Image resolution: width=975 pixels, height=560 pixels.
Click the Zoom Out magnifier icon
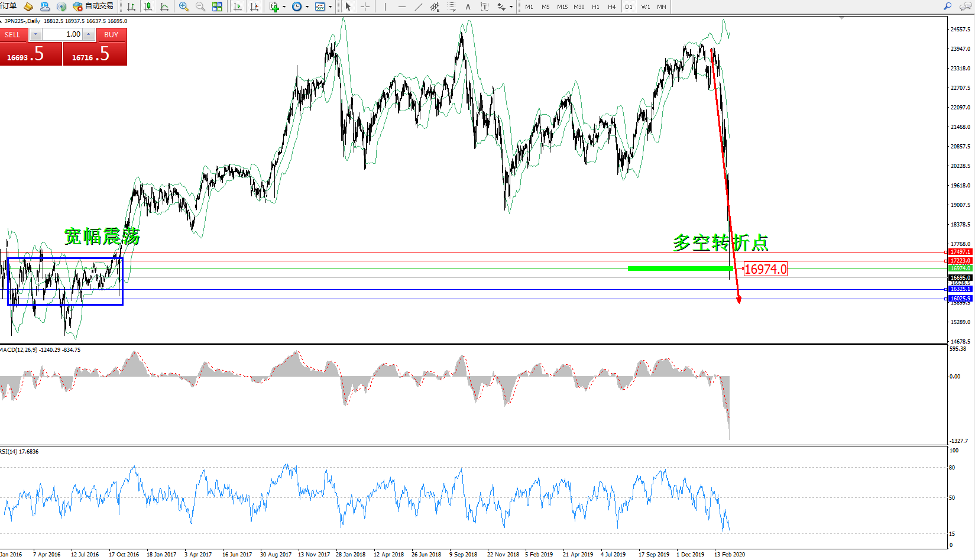[x=200, y=7]
